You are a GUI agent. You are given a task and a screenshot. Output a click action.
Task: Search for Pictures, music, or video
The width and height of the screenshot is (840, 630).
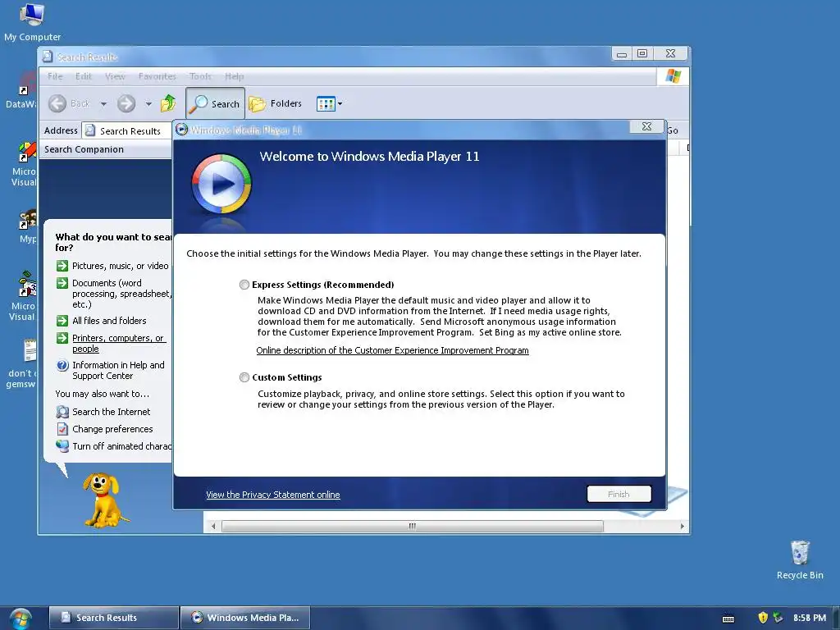click(120, 266)
